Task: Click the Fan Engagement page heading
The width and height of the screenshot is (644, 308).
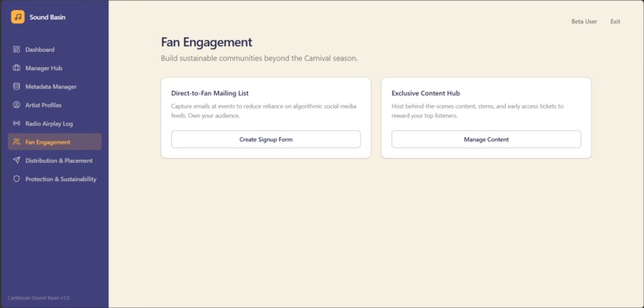Action: tap(207, 42)
